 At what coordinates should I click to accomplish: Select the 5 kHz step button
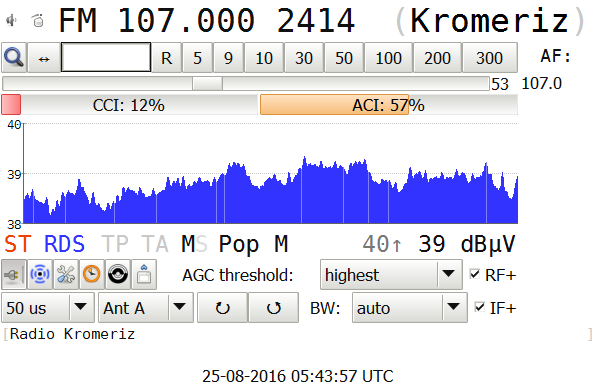tap(197, 58)
